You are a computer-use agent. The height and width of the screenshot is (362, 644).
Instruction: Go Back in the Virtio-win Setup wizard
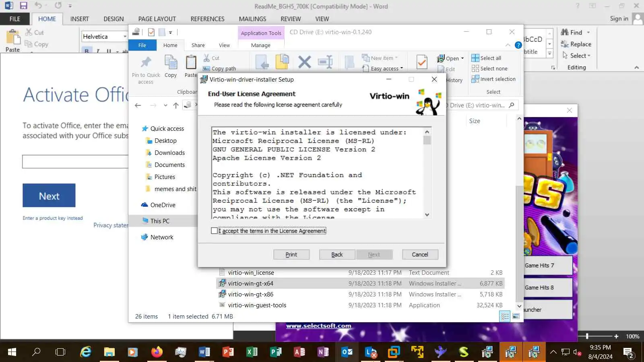pyautogui.click(x=337, y=255)
